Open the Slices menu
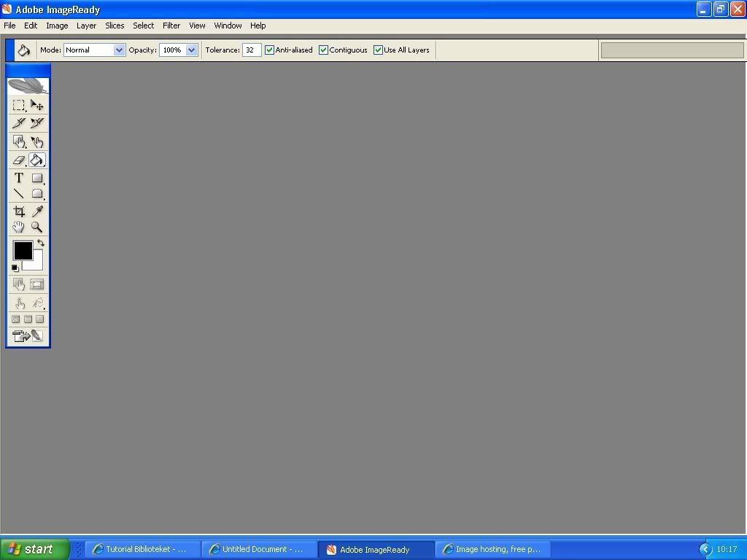Image resolution: width=747 pixels, height=560 pixels. [x=115, y=26]
